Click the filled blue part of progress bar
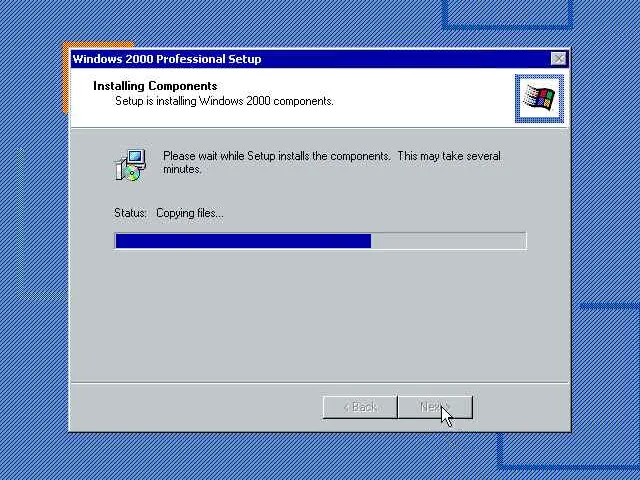The height and width of the screenshot is (480, 640). (243, 241)
